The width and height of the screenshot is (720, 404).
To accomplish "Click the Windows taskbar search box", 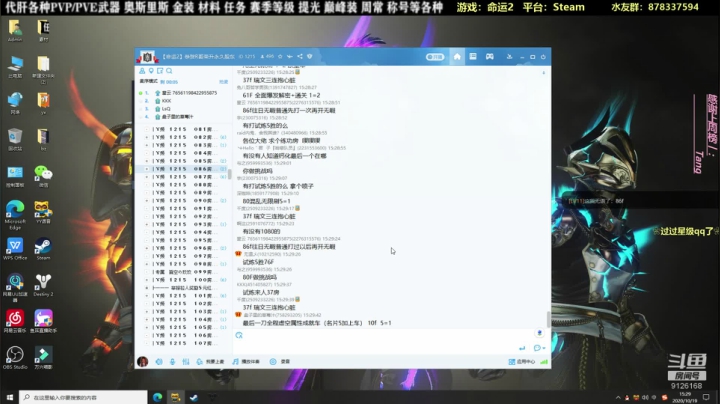I will (x=83, y=397).
